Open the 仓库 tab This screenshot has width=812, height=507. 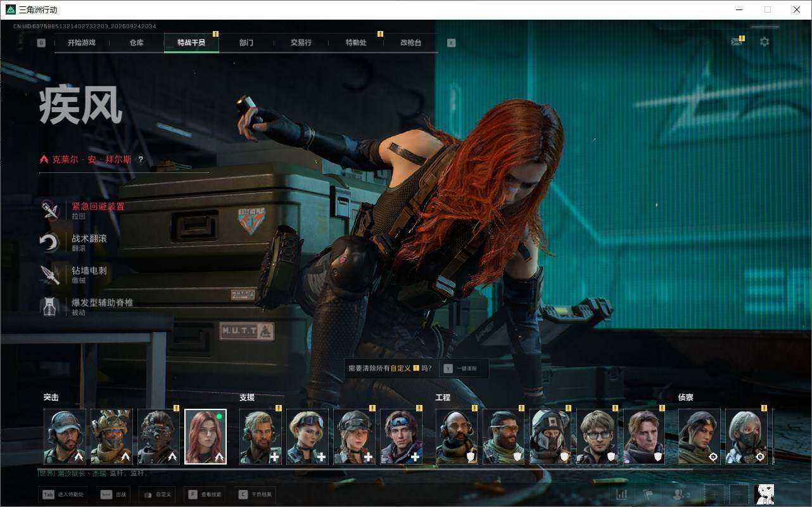click(x=136, y=43)
